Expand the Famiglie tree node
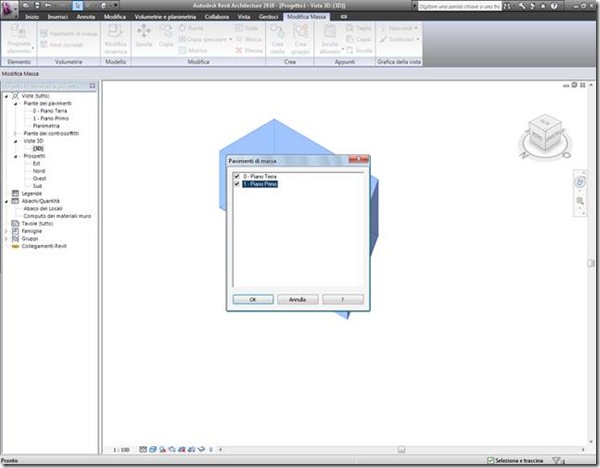Image resolution: width=600 pixels, height=468 pixels. click(x=6, y=231)
